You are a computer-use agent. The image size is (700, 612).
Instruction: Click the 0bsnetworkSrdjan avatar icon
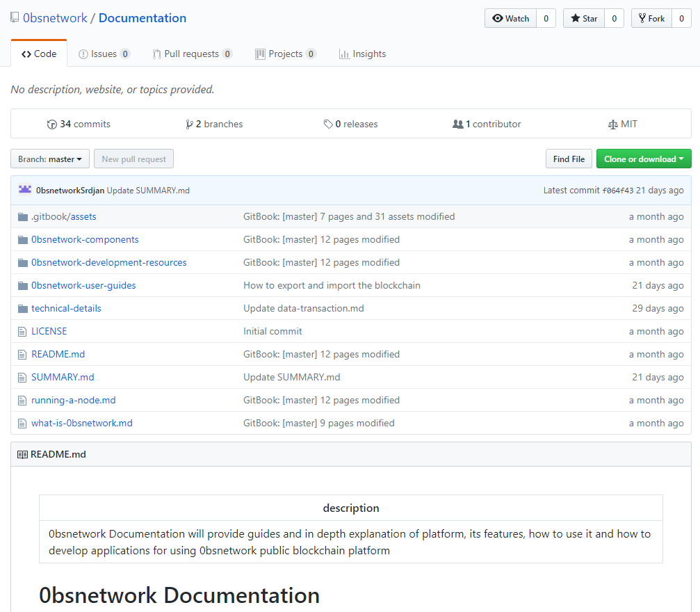tap(25, 190)
